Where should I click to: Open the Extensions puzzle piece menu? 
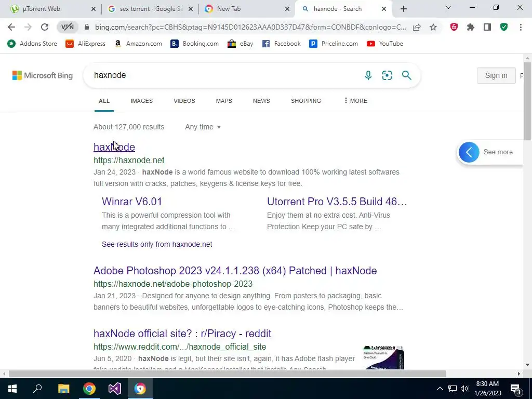pos(470,27)
